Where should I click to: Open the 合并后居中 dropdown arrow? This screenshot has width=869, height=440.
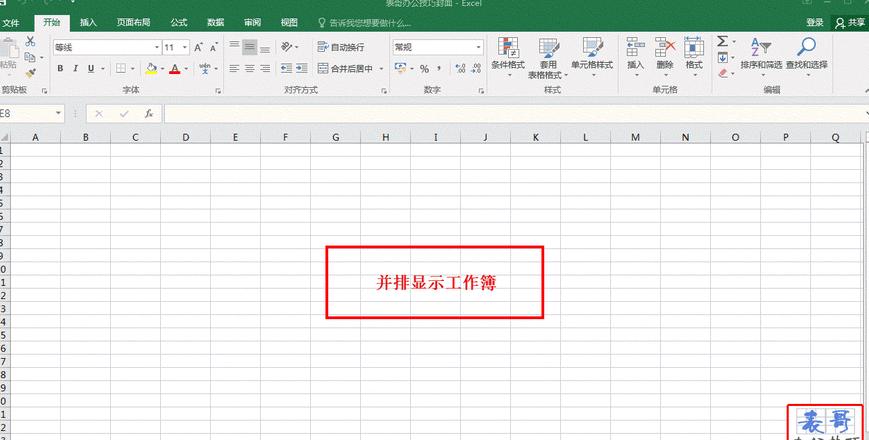point(381,69)
